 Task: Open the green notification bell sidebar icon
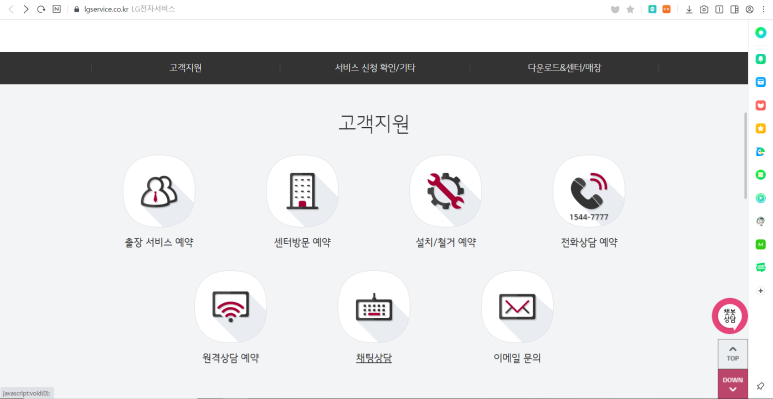click(x=761, y=59)
